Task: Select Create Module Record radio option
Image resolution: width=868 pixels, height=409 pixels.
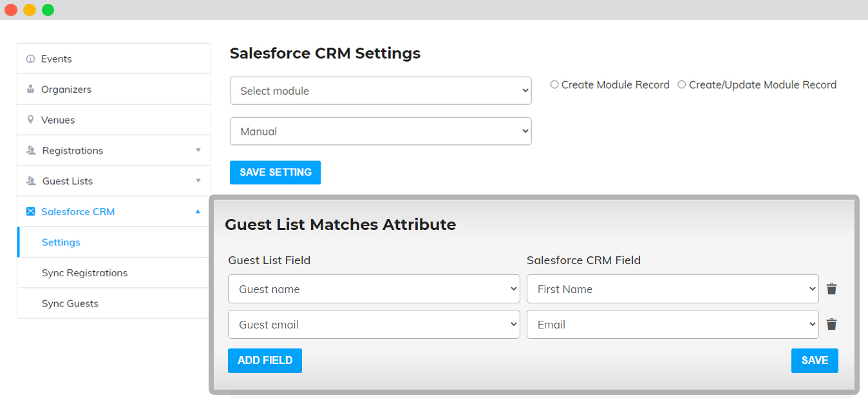Action: 554,84
